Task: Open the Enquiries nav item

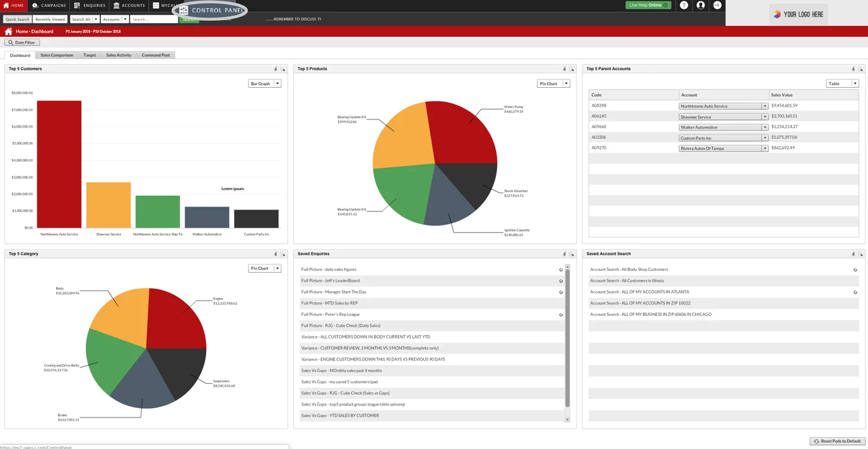Action: (90, 6)
